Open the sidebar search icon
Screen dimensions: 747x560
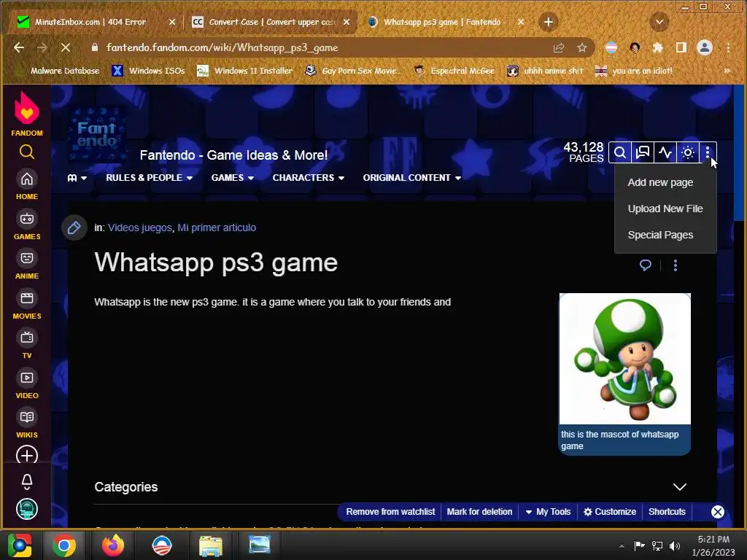(x=27, y=152)
